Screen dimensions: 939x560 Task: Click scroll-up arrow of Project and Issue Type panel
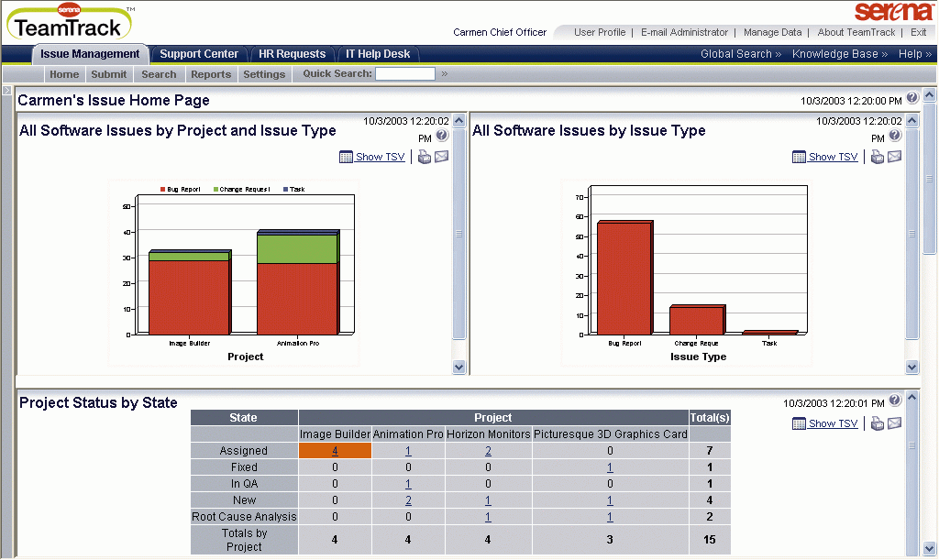[459, 120]
